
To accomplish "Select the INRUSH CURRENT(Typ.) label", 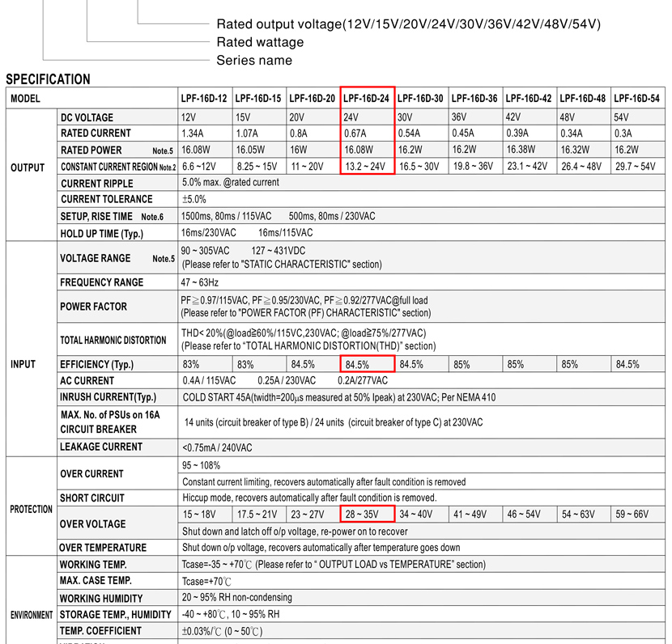I will pos(108,397).
